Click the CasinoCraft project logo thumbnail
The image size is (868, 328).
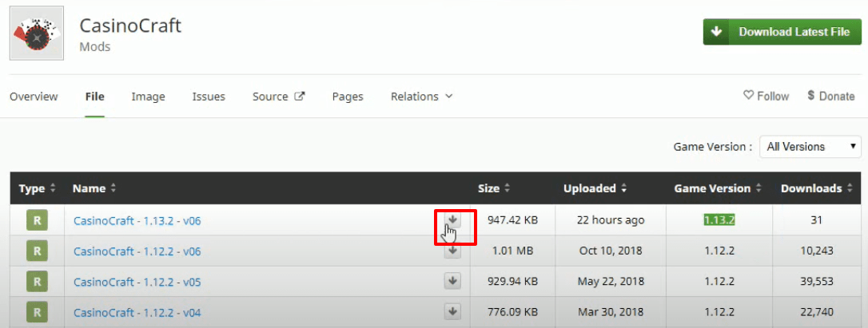pos(37,34)
